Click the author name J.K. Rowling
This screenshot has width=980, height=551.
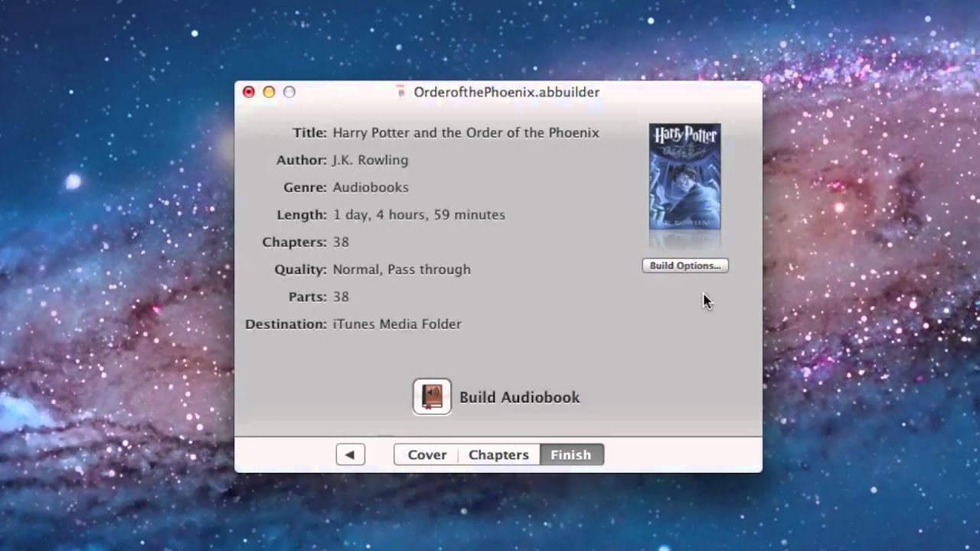370,160
